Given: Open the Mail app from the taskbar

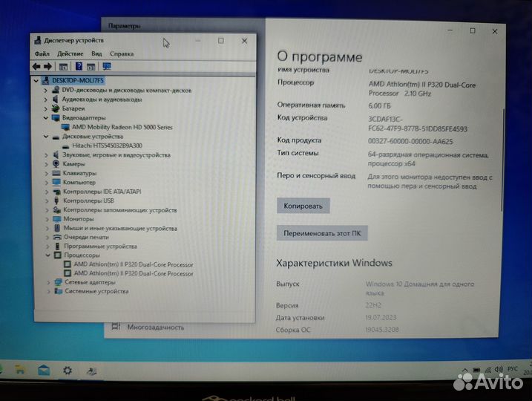Looking at the screenshot, I should tap(44, 371).
